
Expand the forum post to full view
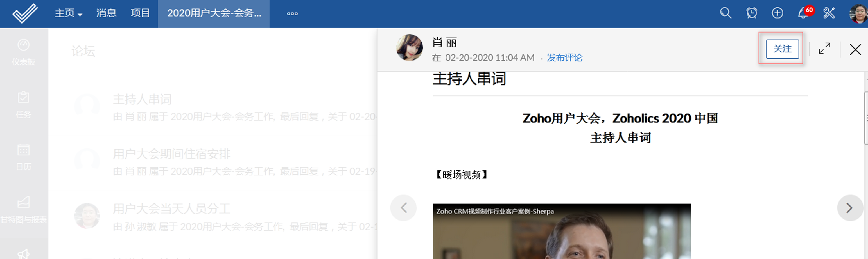[824, 49]
